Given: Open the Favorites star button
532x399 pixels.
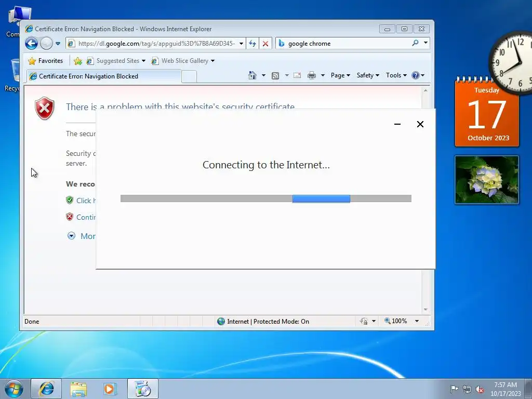Looking at the screenshot, I should [46, 61].
